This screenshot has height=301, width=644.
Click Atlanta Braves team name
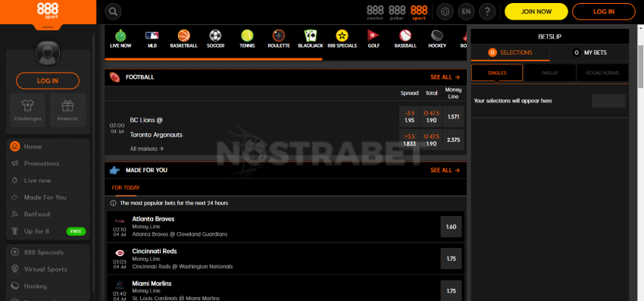pos(153,219)
